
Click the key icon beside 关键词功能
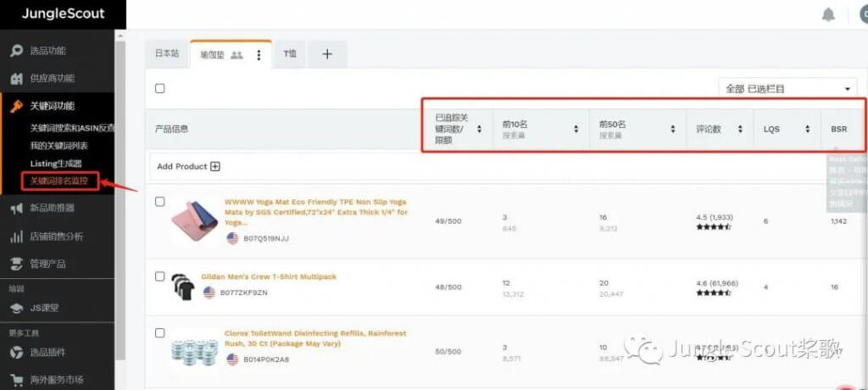click(x=17, y=106)
